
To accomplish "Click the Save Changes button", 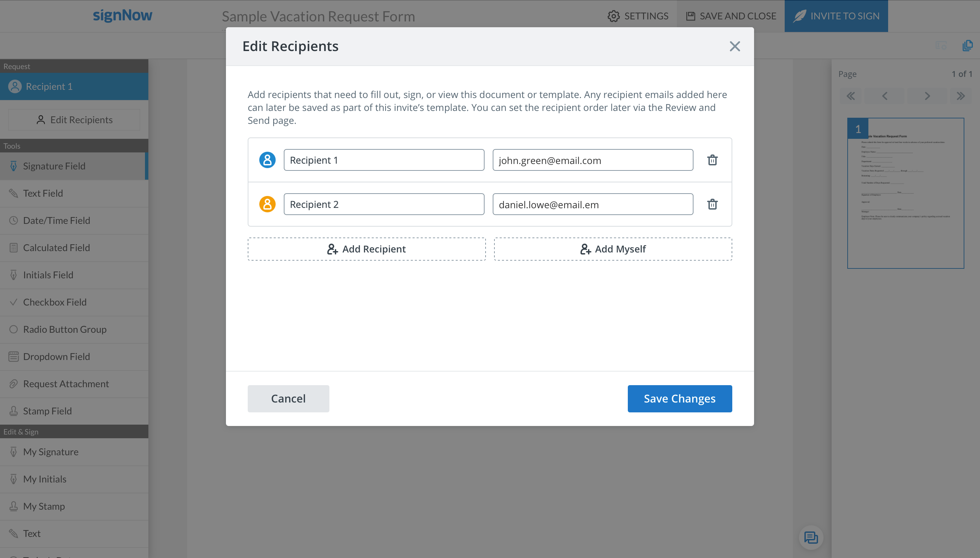I will pyautogui.click(x=680, y=398).
